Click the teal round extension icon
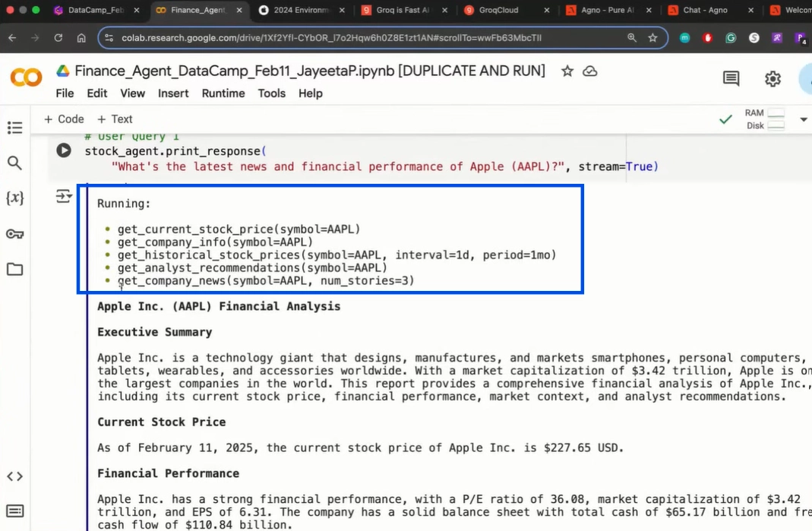The width and height of the screenshot is (812, 531). (684, 38)
